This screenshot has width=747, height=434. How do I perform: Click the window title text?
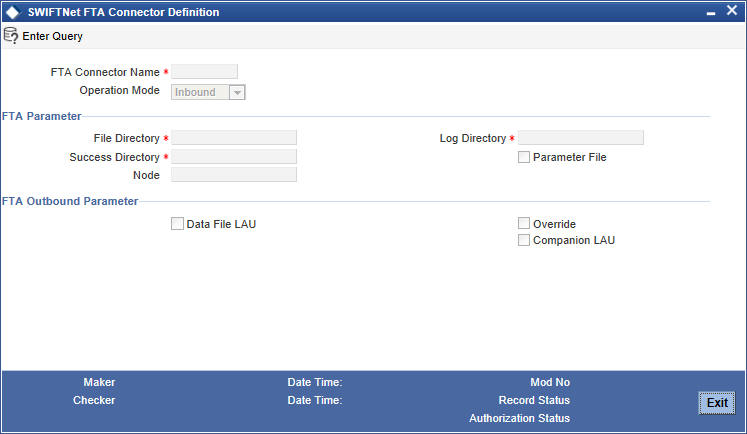[x=123, y=12]
